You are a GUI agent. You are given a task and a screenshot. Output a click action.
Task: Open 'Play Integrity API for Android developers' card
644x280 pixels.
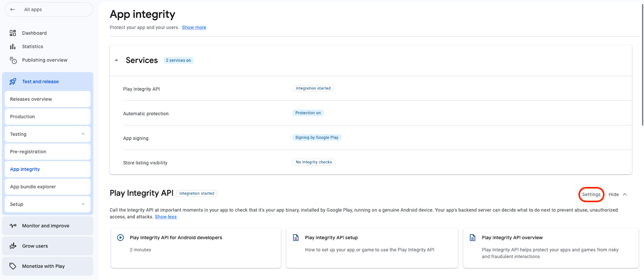196,248
